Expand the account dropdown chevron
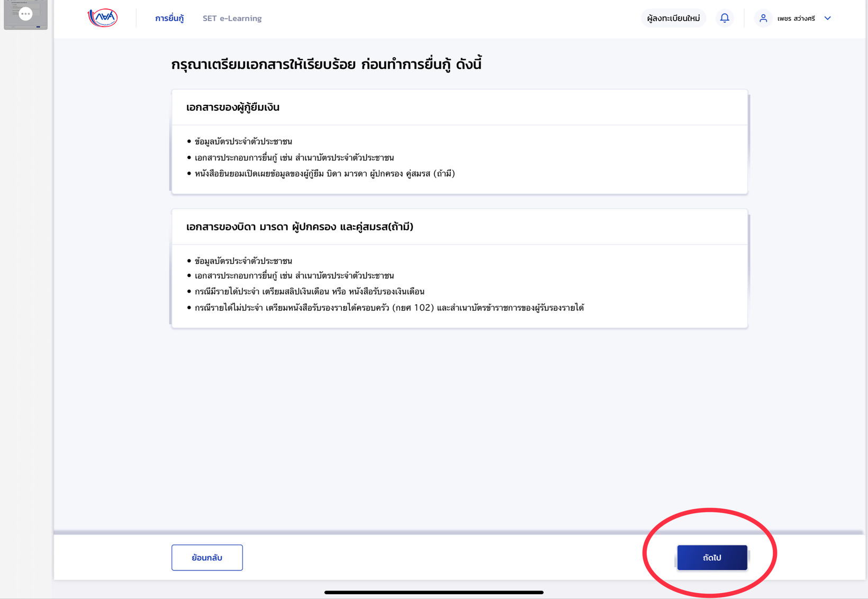Viewport: 868px width, 599px height. click(x=828, y=18)
